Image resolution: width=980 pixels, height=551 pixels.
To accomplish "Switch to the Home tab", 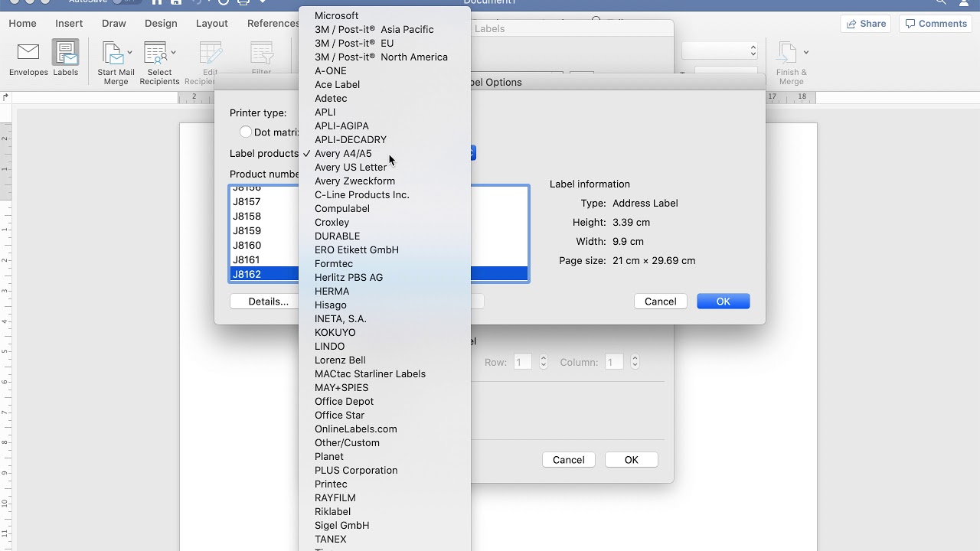I will (23, 24).
